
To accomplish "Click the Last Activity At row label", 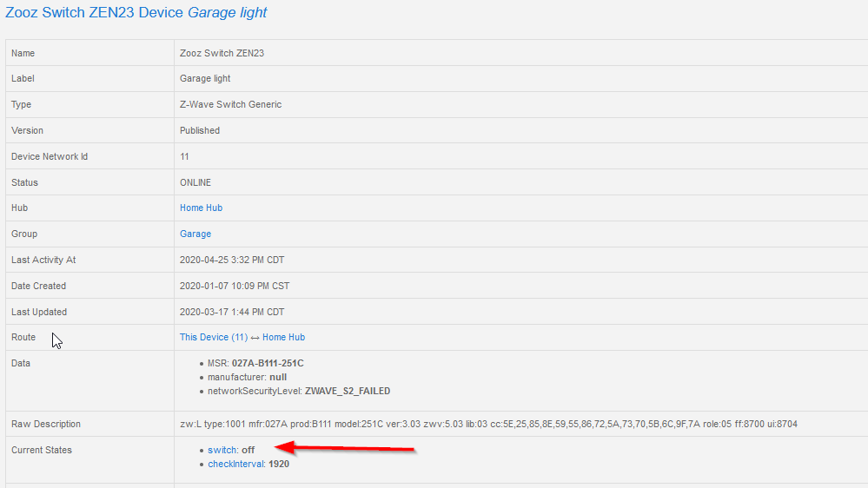I will [x=43, y=260].
